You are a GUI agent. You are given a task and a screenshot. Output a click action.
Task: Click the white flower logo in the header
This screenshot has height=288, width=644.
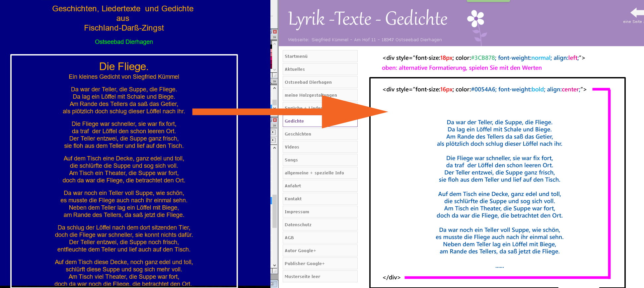(x=476, y=18)
